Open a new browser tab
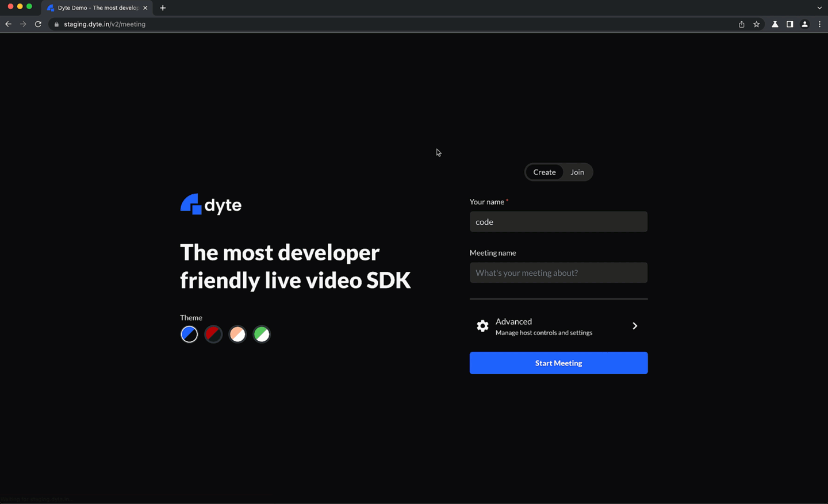This screenshot has height=504, width=828. tap(163, 7)
